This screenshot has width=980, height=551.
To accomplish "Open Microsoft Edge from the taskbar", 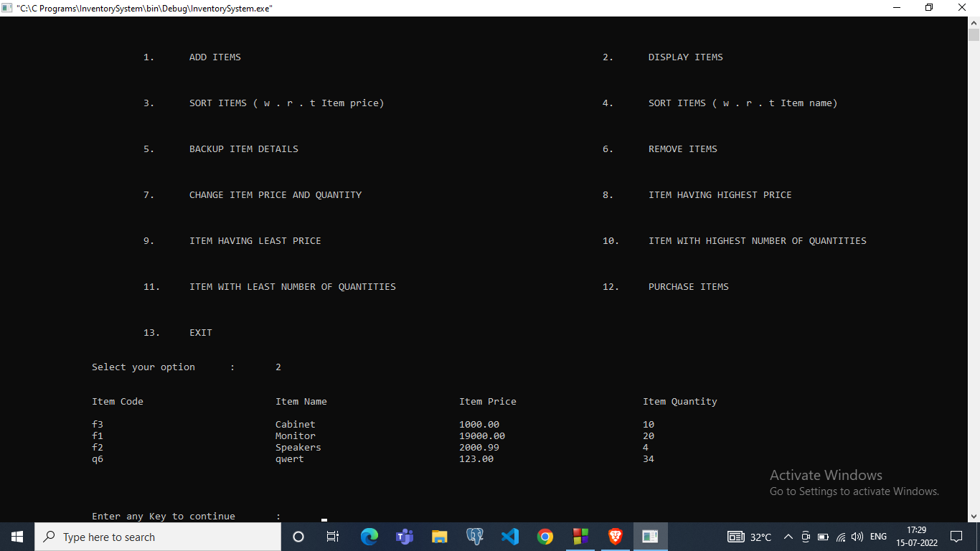I will tap(369, 536).
